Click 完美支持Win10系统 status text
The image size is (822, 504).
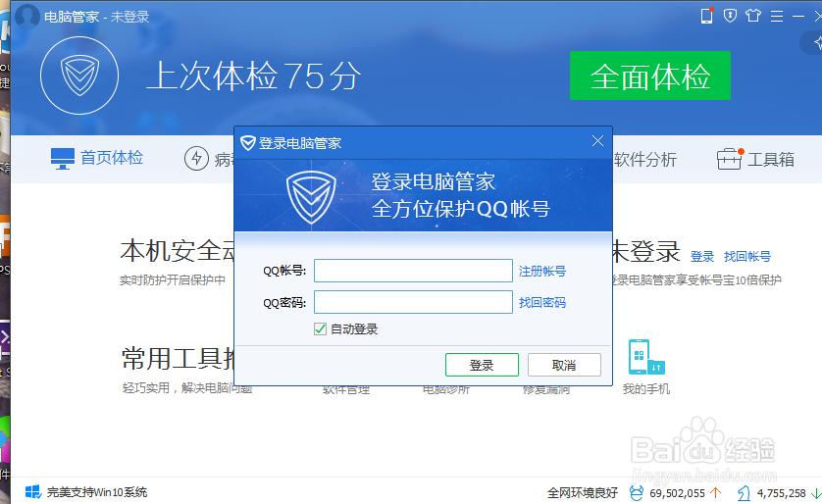point(97,492)
